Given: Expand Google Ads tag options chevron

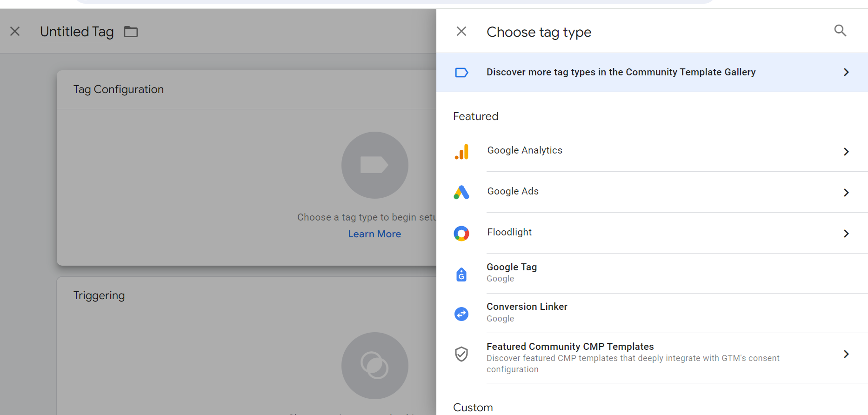Looking at the screenshot, I should [846, 193].
